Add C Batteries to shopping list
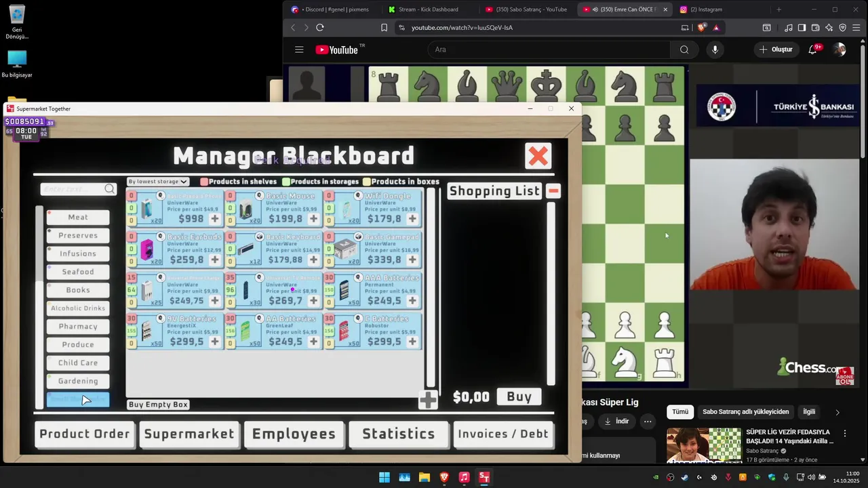This screenshot has height=488, width=868. (x=412, y=342)
